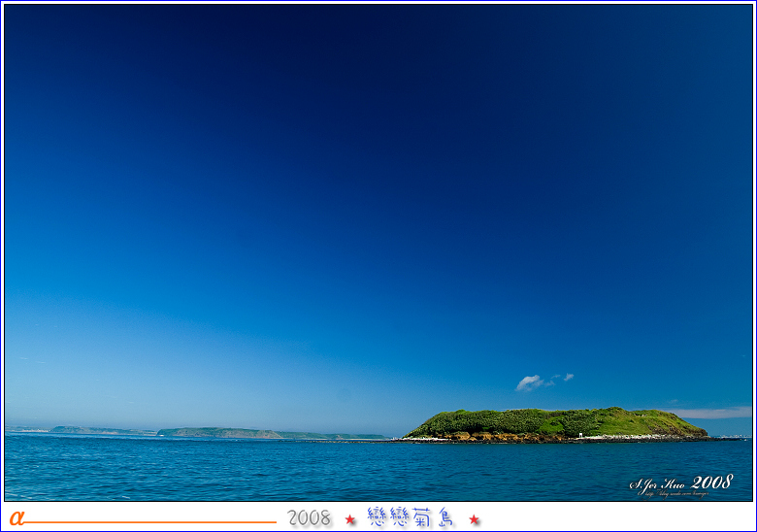
Task: Click the orange 'a' logo
Action: tap(16, 518)
